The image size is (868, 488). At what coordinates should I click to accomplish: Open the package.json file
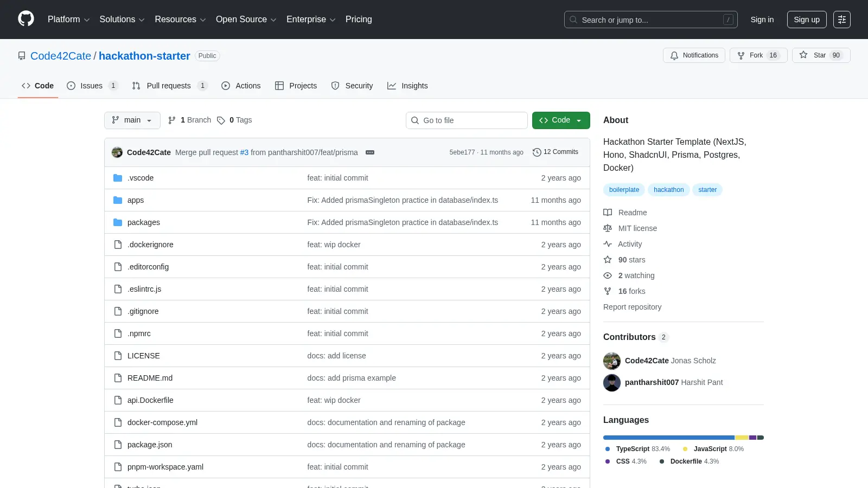tap(150, 445)
